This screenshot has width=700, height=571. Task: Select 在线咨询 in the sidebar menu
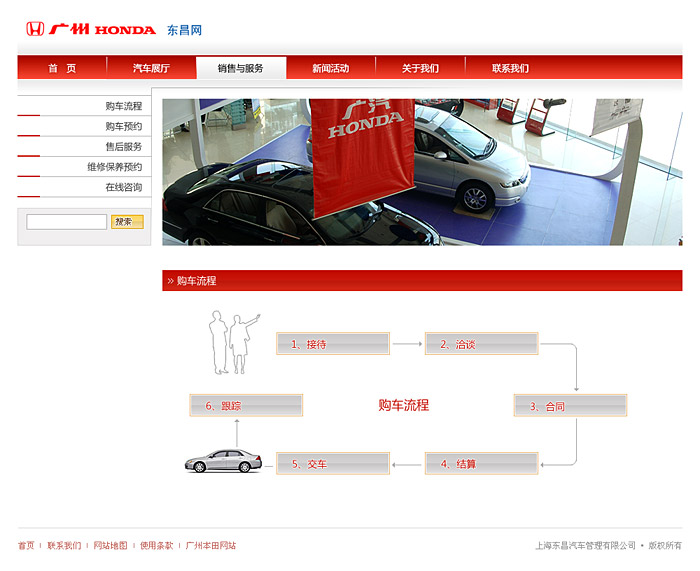[x=84, y=187]
